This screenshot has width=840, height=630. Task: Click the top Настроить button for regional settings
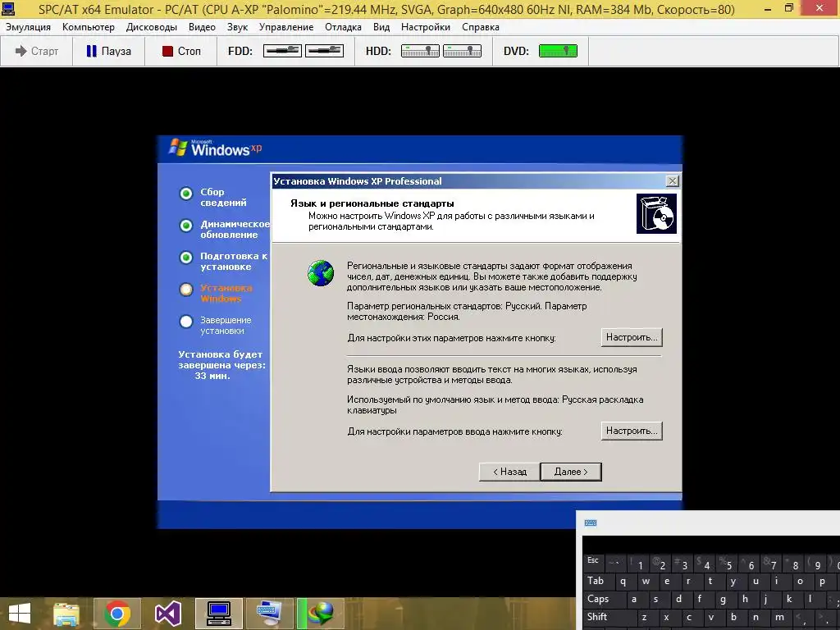click(x=632, y=337)
